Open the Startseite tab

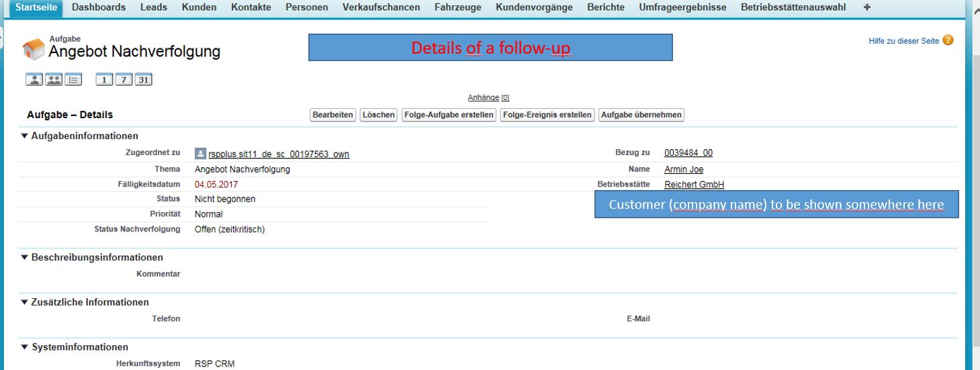[x=36, y=8]
